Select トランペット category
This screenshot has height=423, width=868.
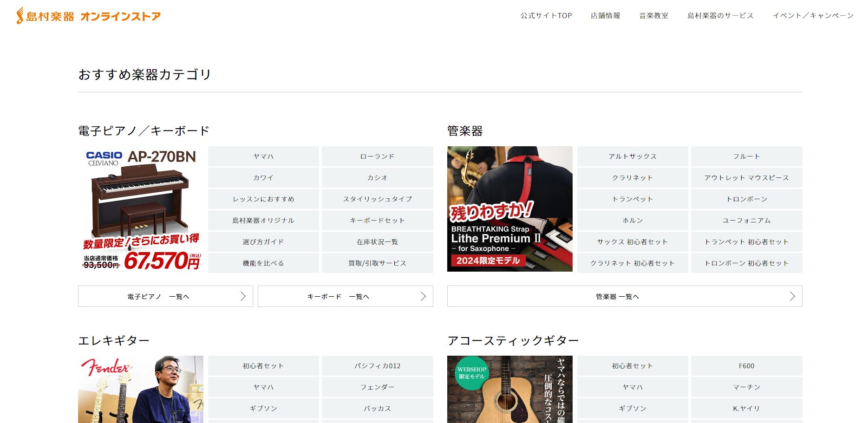point(633,199)
